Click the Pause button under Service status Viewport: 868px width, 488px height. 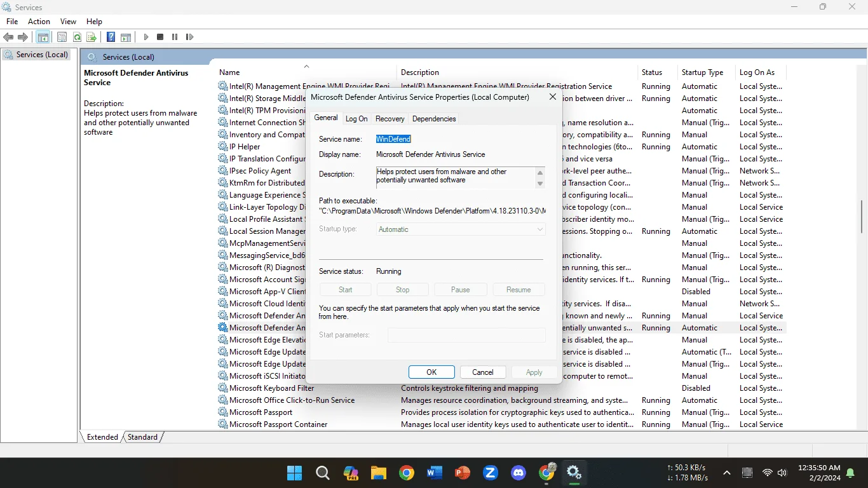461,290
